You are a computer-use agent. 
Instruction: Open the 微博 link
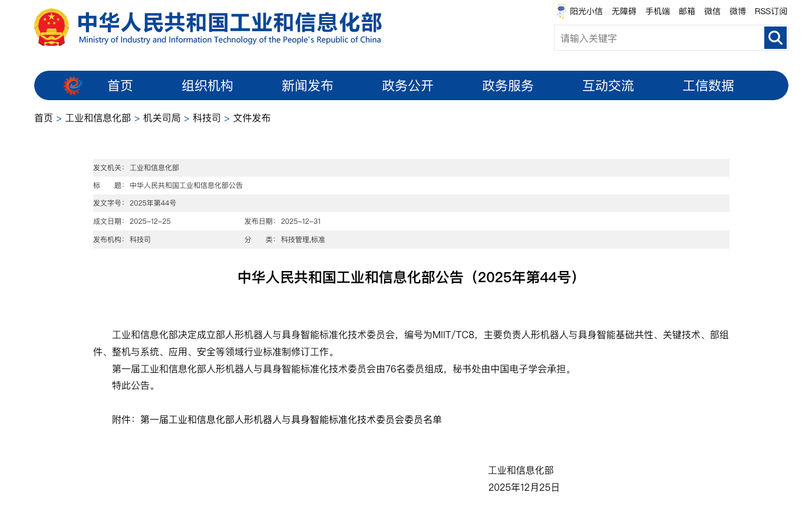point(737,11)
